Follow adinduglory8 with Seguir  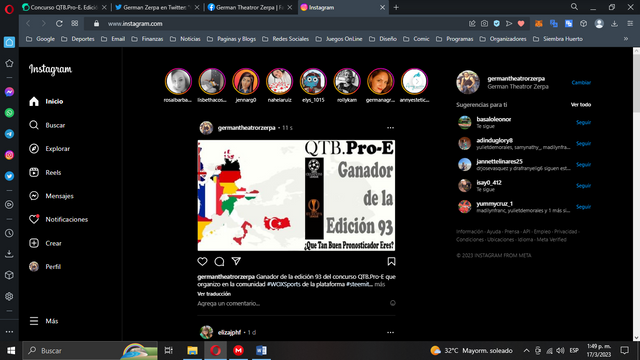[583, 143]
